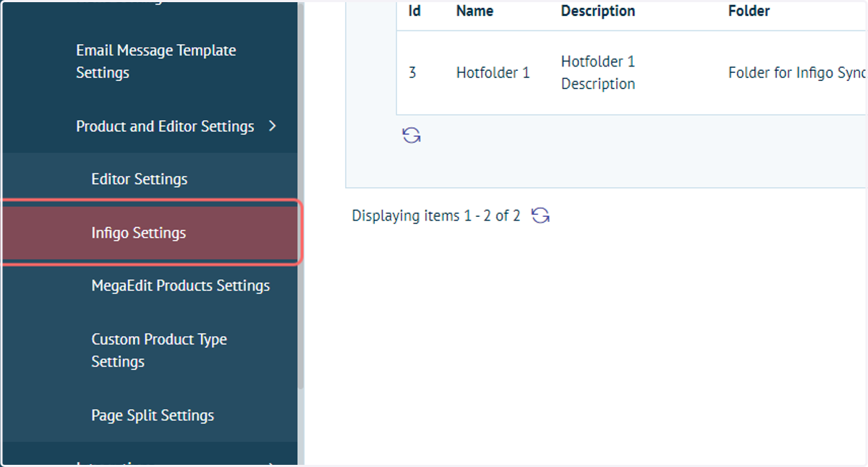Open Product and Editor Settings menu
The image size is (868, 467).
pos(165,126)
